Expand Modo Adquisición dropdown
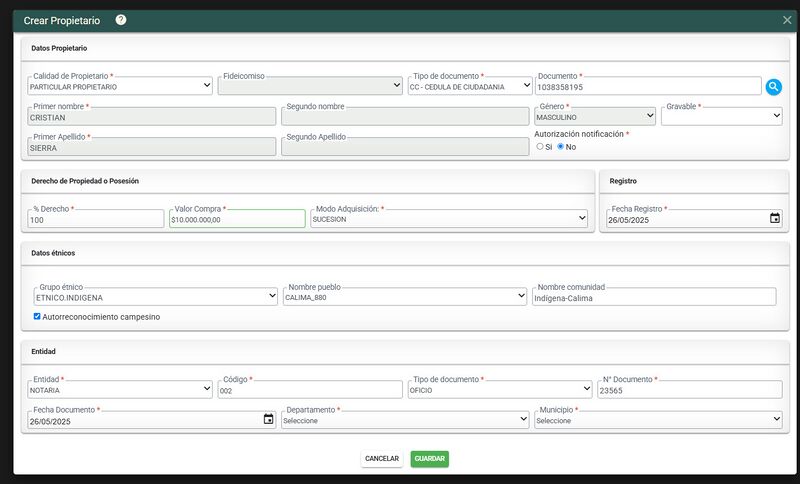The height and width of the screenshot is (484, 800). pos(448,219)
